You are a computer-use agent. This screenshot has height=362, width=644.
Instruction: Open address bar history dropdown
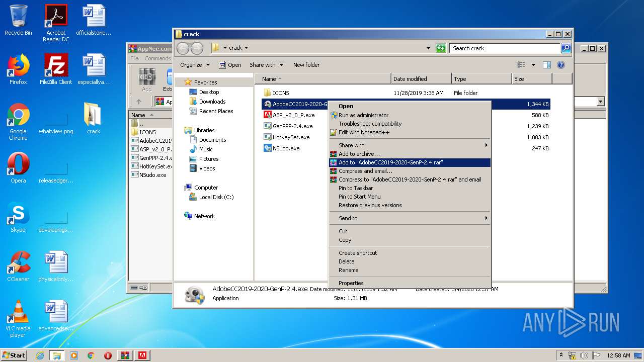tap(428, 48)
